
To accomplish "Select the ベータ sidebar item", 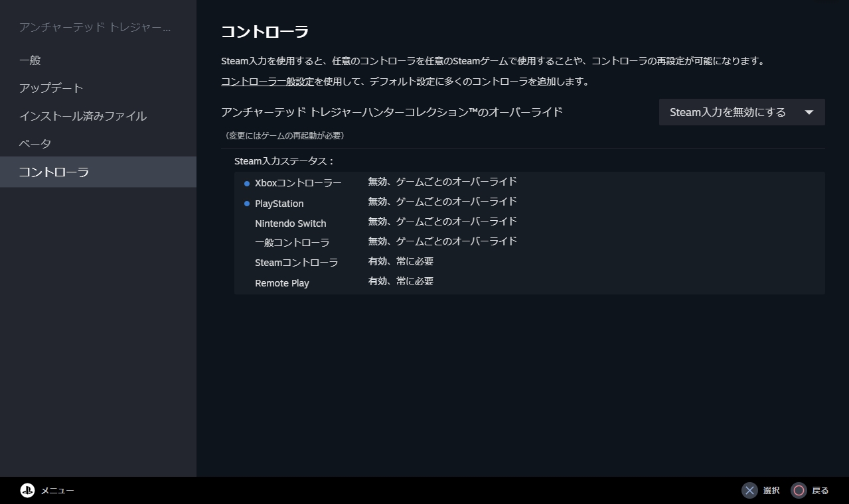I will (x=35, y=144).
